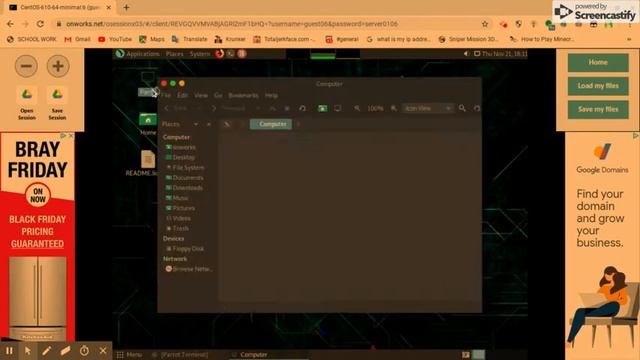Reload the browser page
Screen dimensions: 640x360
40,24
